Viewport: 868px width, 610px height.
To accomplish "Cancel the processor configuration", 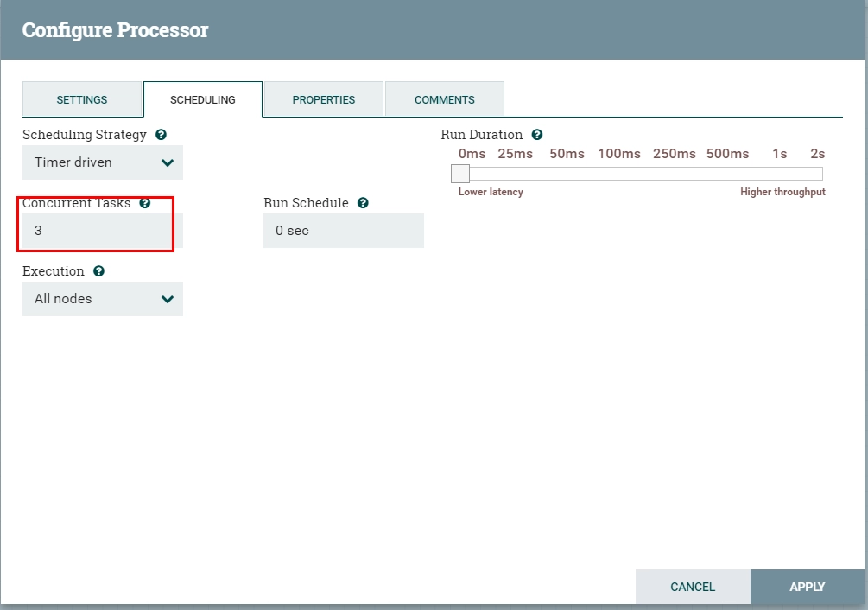I will click(x=693, y=587).
